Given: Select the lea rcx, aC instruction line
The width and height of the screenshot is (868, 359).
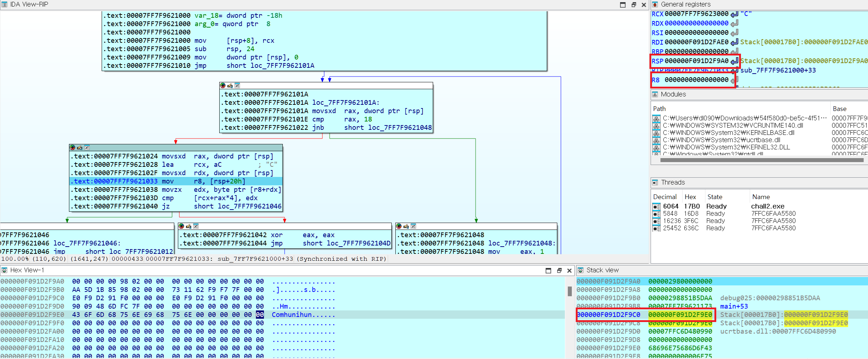Looking at the screenshot, I should (x=176, y=165).
